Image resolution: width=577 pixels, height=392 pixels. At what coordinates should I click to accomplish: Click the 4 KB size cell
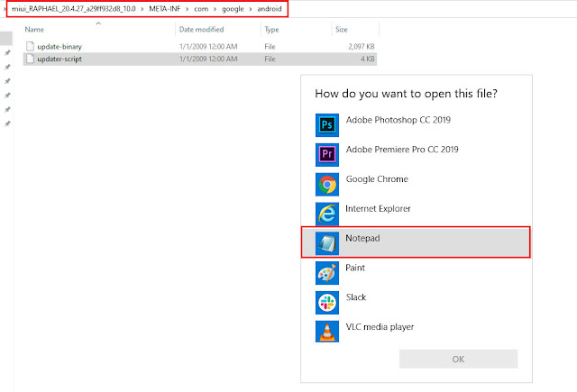click(x=368, y=59)
